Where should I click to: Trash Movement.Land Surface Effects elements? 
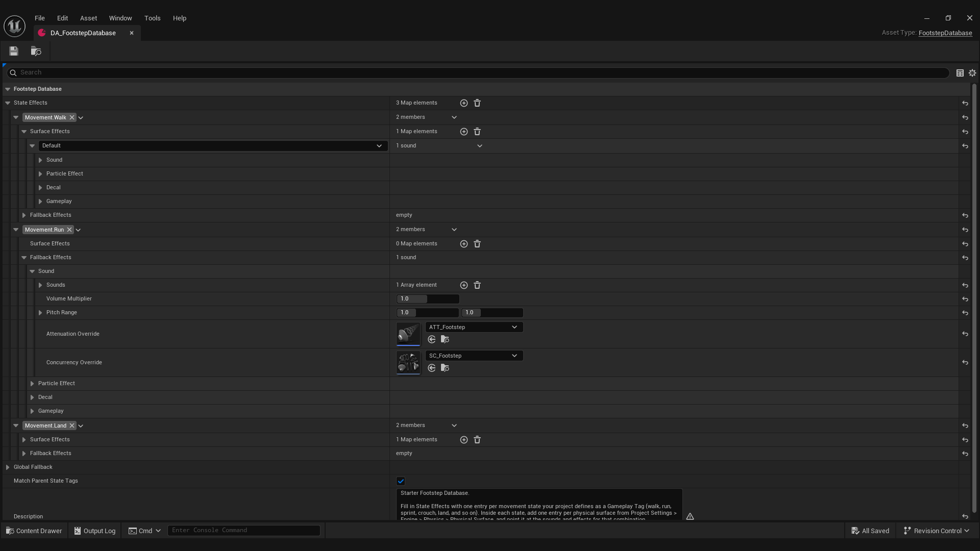(x=477, y=440)
